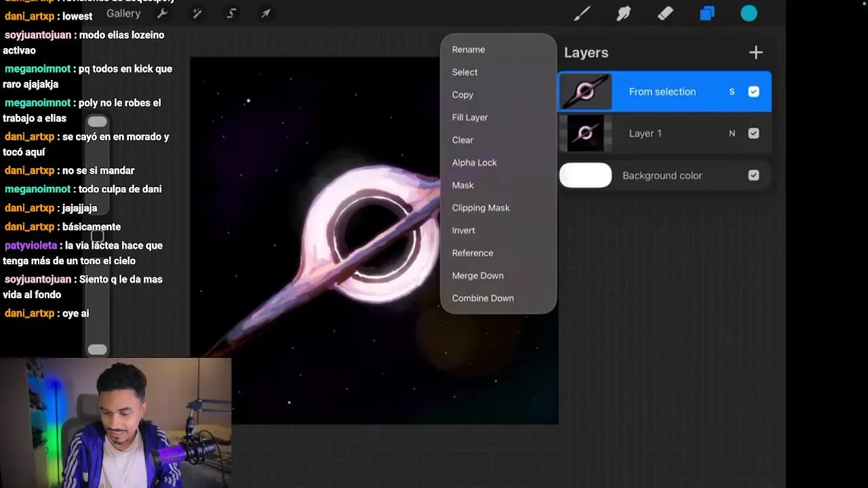Image resolution: width=868 pixels, height=488 pixels.
Task: Activate the Transform arrow tool
Action: tap(266, 14)
